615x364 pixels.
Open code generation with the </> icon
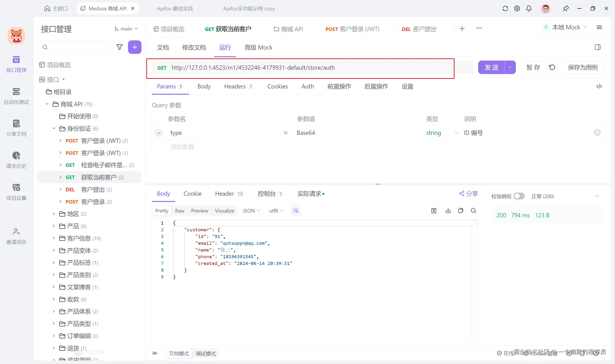click(x=599, y=86)
